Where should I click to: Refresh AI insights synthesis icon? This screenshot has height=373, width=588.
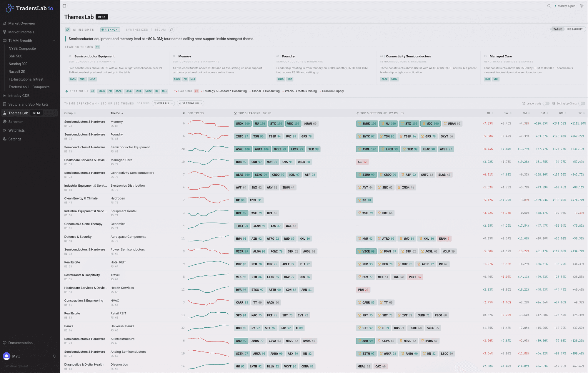tap(171, 30)
